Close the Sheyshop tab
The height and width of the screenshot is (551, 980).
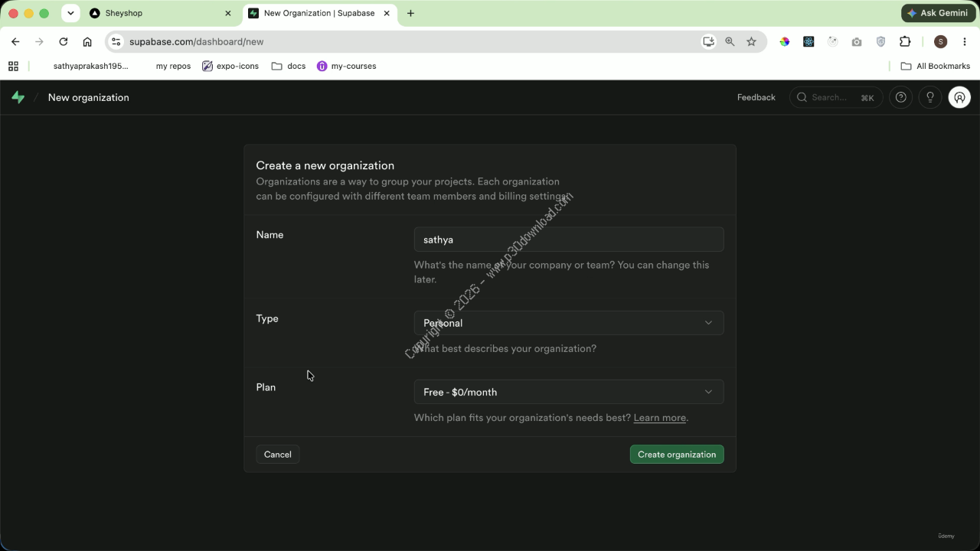(228, 13)
